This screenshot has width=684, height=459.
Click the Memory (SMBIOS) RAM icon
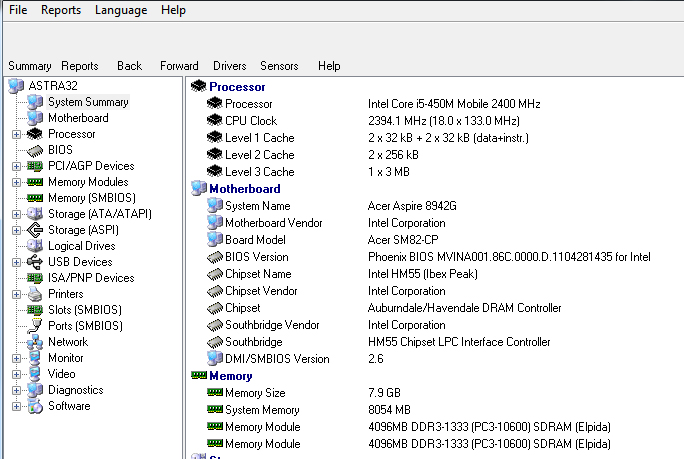click(x=35, y=198)
